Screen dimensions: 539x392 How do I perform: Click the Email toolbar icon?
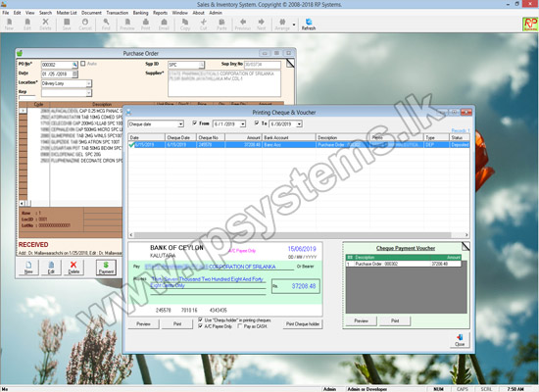point(164,24)
